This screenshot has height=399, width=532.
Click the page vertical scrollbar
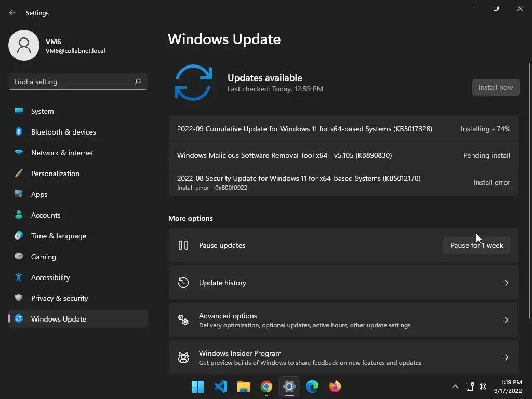529,191
